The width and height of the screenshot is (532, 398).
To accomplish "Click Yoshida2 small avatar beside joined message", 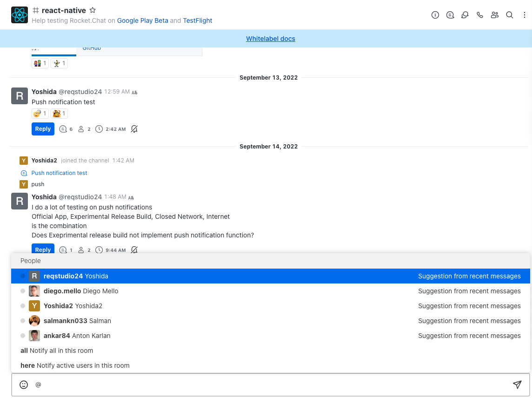I will coord(23,161).
